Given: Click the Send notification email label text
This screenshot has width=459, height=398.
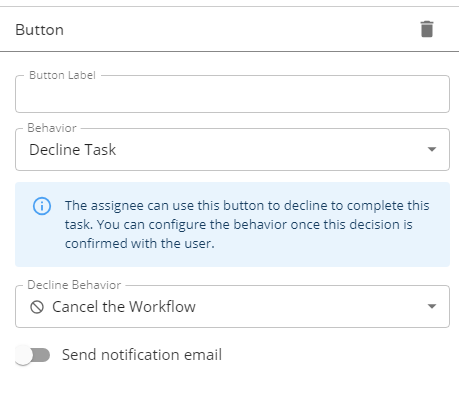Looking at the screenshot, I should 142,355.
